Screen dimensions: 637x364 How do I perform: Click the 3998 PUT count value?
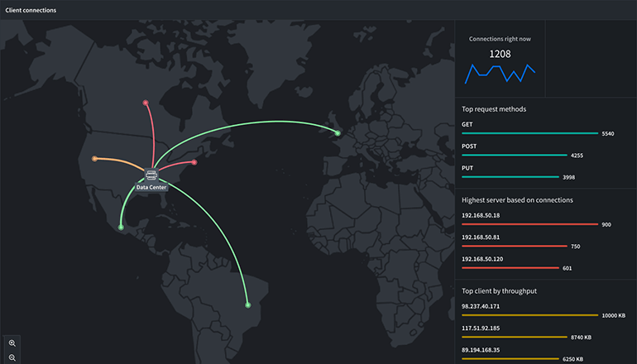click(569, 178)
